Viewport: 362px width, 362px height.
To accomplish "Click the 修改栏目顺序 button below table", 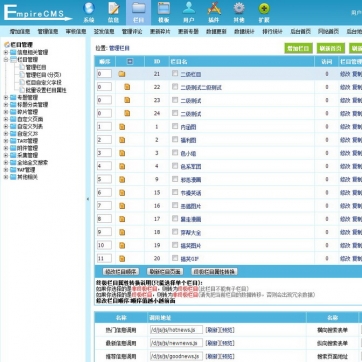I will point(121,272).
